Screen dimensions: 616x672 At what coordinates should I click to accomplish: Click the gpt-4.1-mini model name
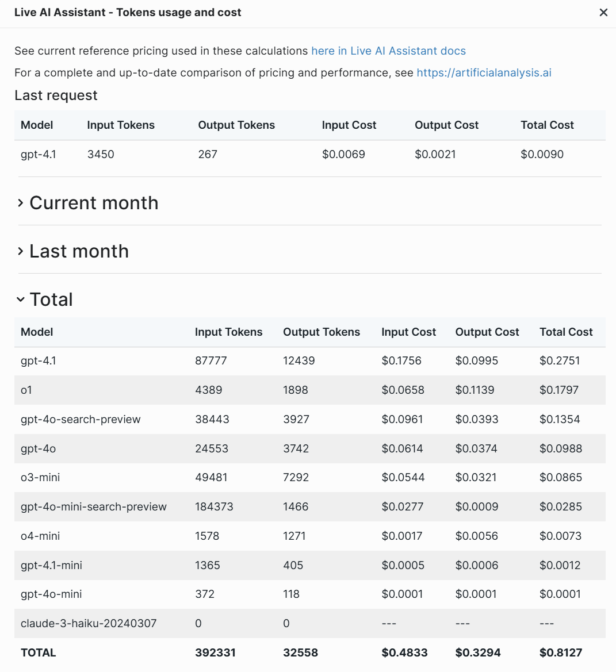tap(51, 565)
